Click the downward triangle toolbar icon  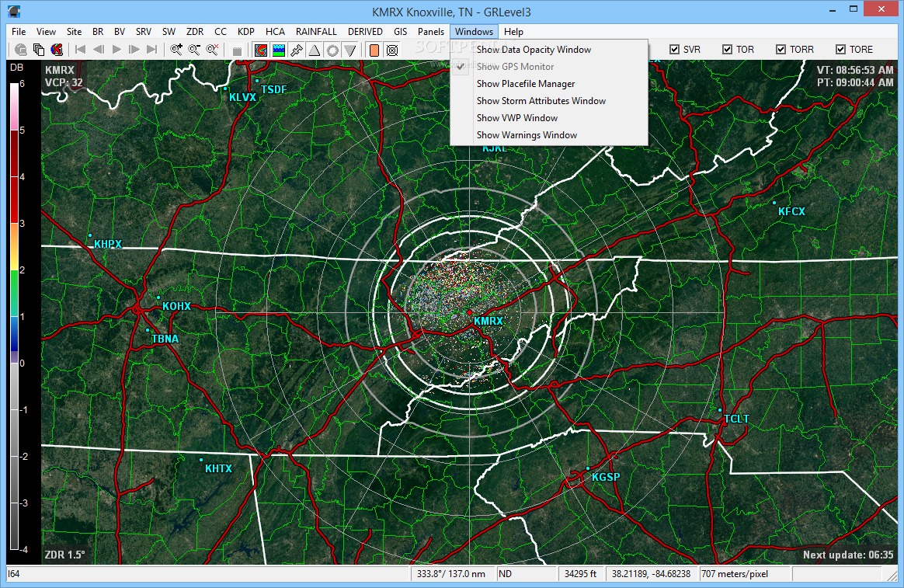point(350,50)
